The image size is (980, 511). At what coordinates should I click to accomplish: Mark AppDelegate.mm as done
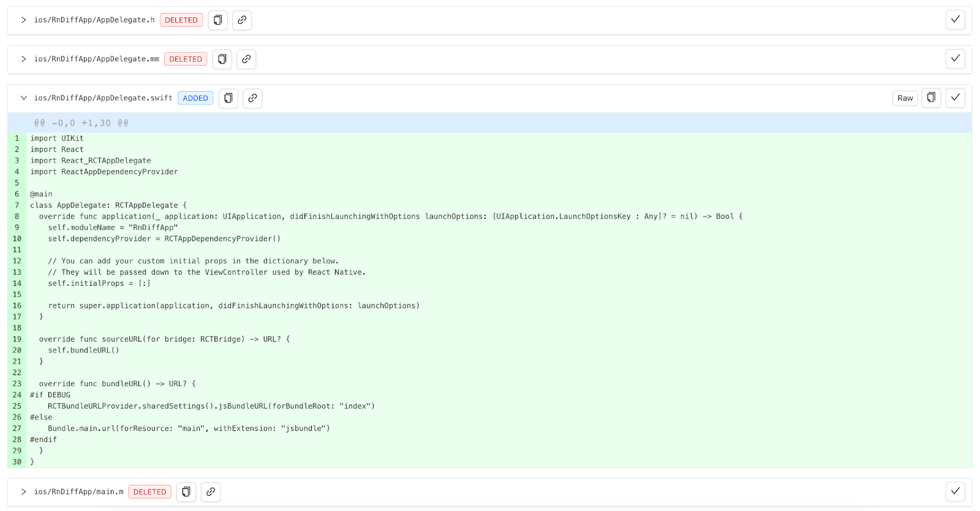[955, 59]
